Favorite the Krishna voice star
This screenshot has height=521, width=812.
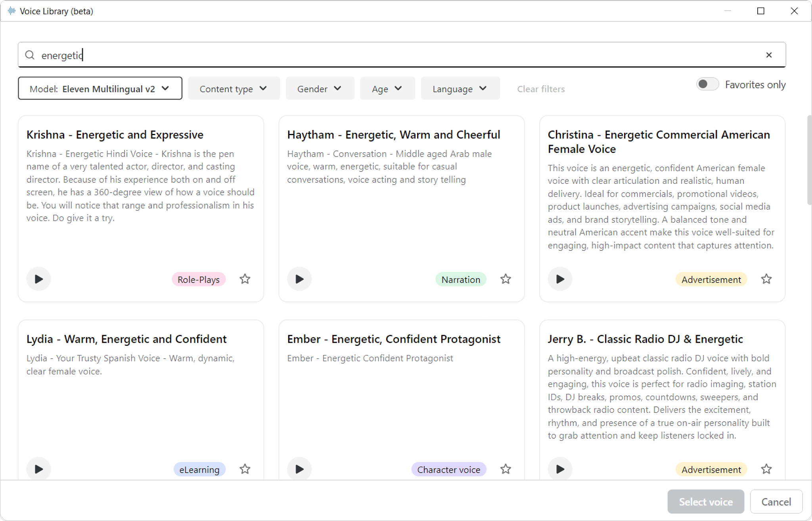click(245, 279)
